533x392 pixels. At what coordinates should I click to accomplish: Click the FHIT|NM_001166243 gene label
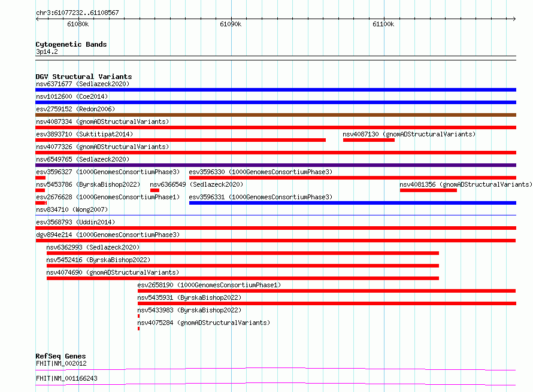66,378
